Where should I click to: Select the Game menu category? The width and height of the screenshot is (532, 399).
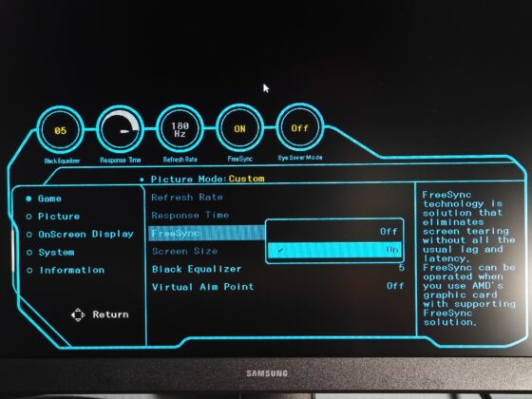click(x=49, y=199)
